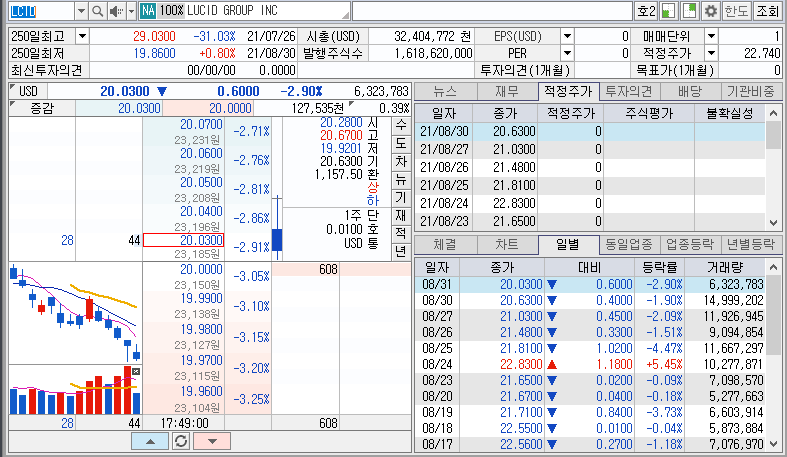
Task: Click the 기 side button
Action: pyautogui.click(x=401, y=197)
